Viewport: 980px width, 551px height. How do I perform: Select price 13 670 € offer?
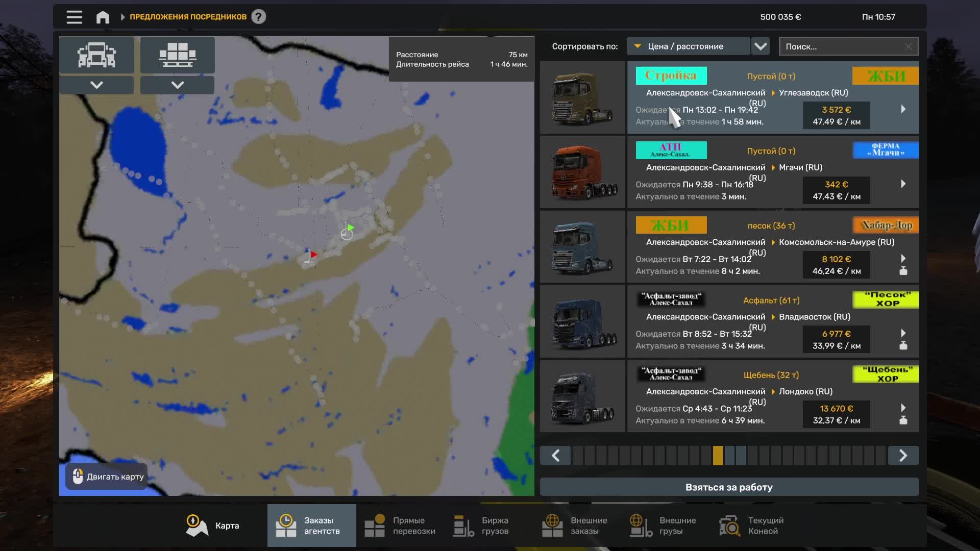836,415
